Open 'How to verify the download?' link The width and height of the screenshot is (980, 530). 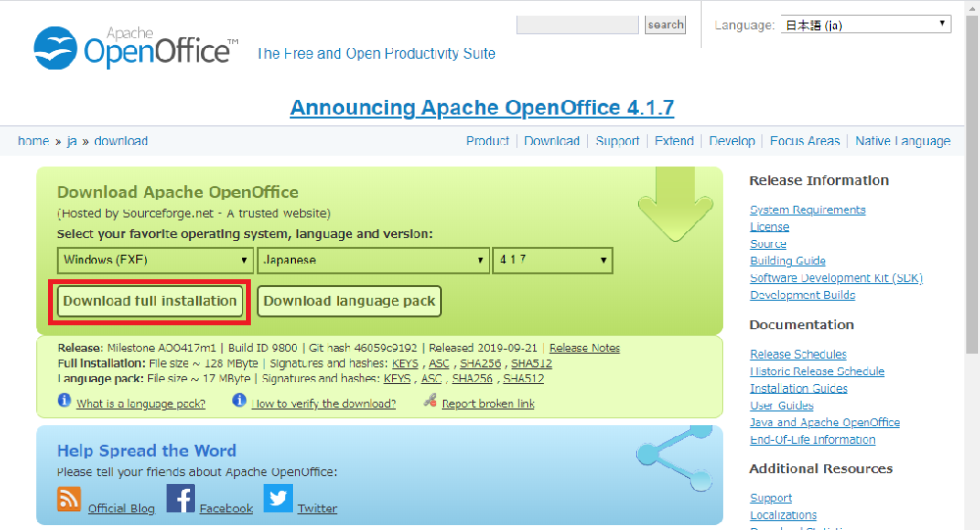tap(323, 404)
